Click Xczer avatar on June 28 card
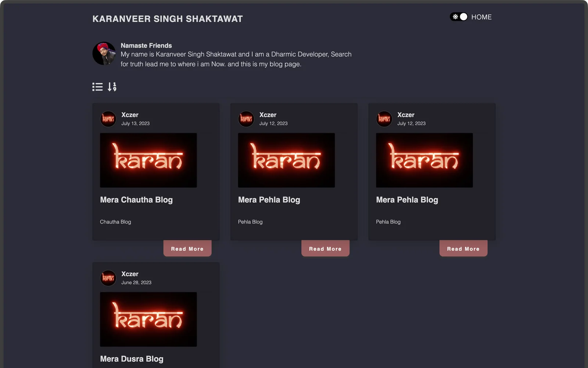 point(108,278)
